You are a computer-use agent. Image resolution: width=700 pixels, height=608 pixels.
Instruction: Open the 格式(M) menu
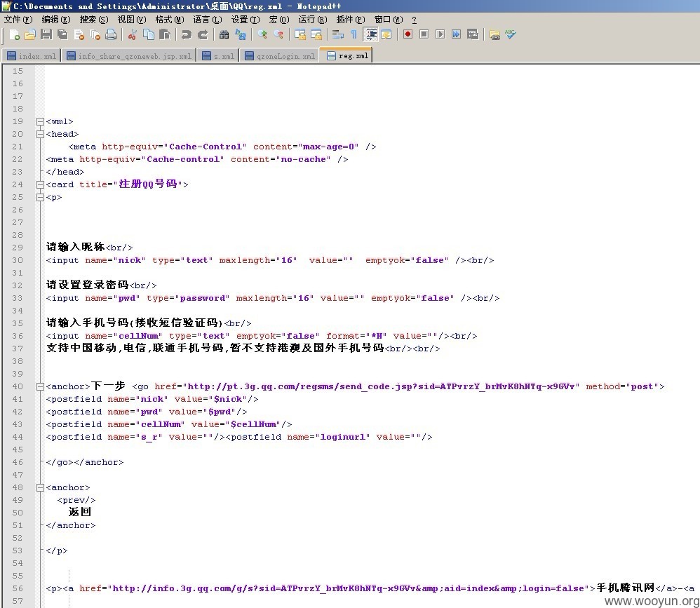pyautogui.click(x=170, y=20)
